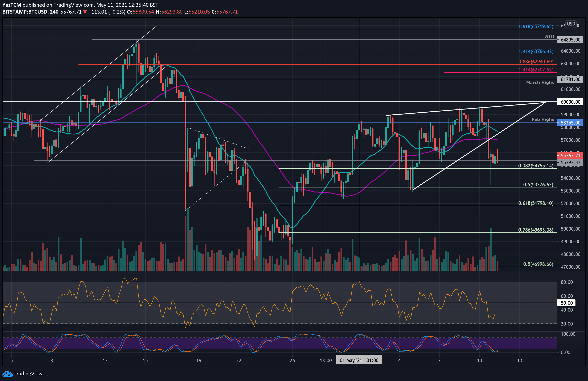Screen dimensions: 588x381
Task: Click the 64895.00 ATH price label
Action: click(x=570, y=40)
